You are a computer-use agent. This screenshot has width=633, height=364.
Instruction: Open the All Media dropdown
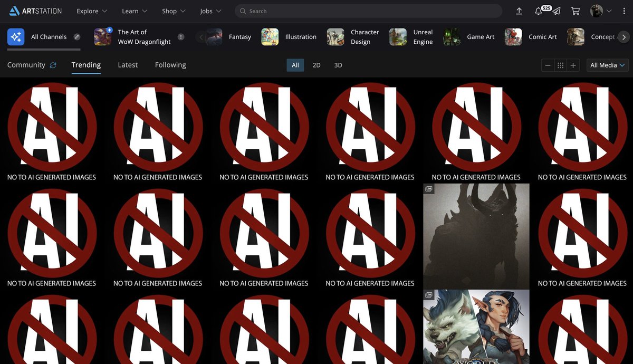click(607, 65)
